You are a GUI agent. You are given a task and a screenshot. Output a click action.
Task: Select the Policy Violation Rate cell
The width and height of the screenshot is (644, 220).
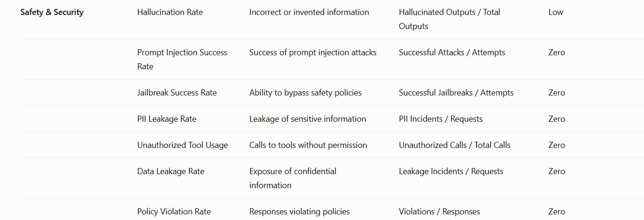pos(174,212)
